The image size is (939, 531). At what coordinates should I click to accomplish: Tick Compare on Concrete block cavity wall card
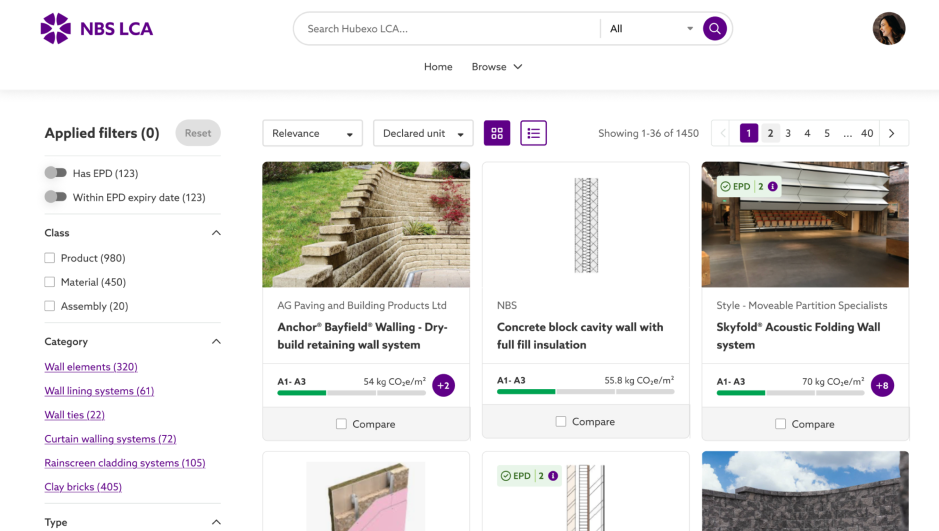561,421
